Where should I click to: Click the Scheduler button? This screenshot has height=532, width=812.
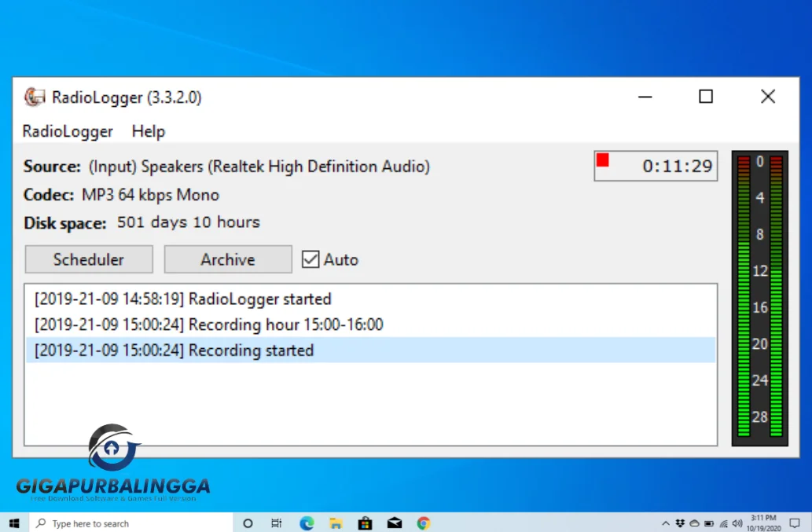89,259
